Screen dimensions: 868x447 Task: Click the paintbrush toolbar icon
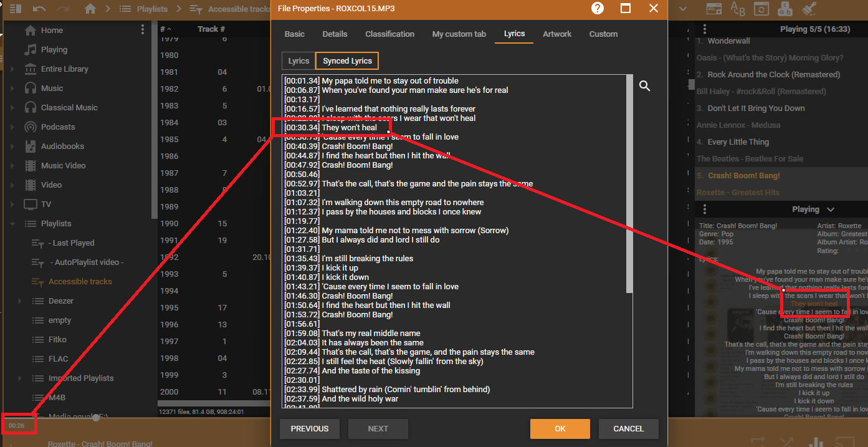809,9
